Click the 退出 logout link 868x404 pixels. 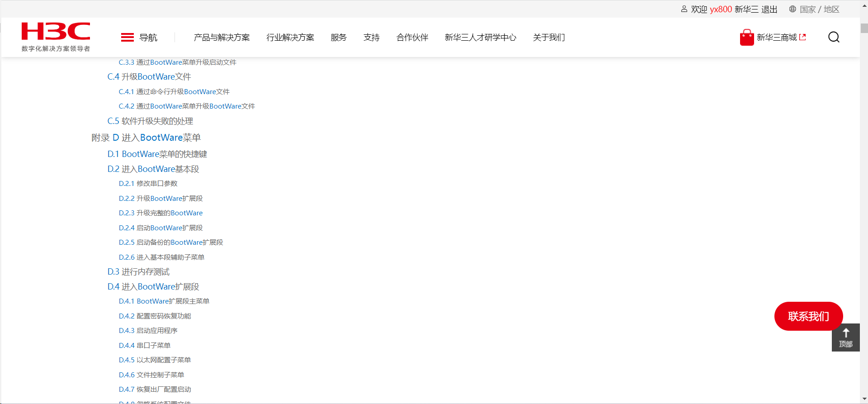point(769,9)
